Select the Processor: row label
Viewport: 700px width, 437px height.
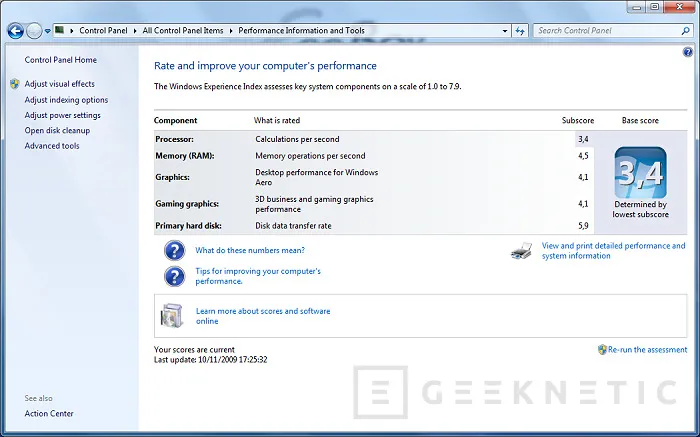(x=175, y=139)
